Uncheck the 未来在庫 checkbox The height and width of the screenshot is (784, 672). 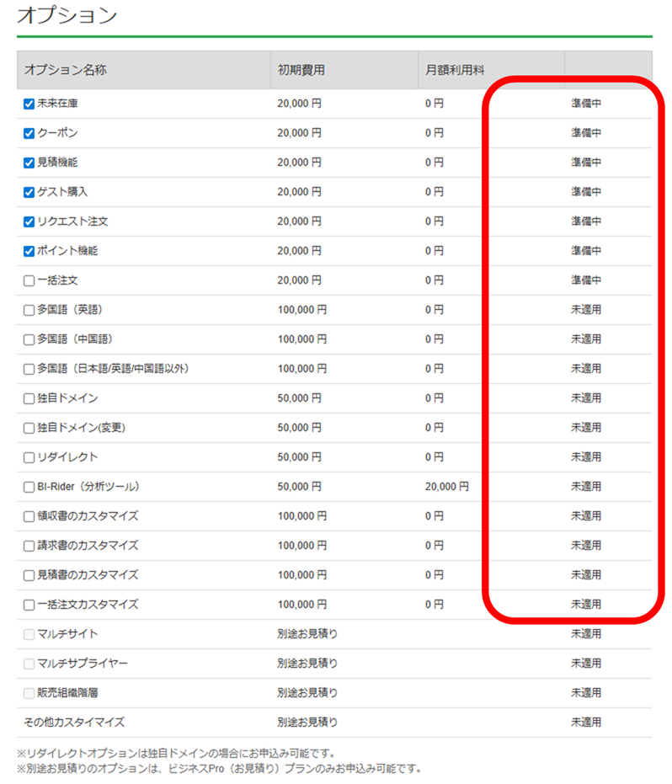coord(29,104)
